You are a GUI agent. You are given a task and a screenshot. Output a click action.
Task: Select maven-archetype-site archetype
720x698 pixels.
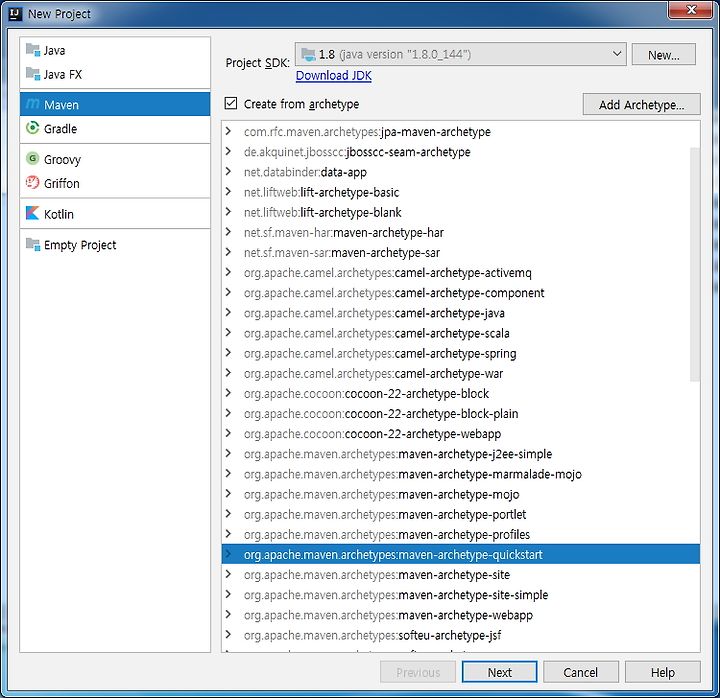click(461, 574)
